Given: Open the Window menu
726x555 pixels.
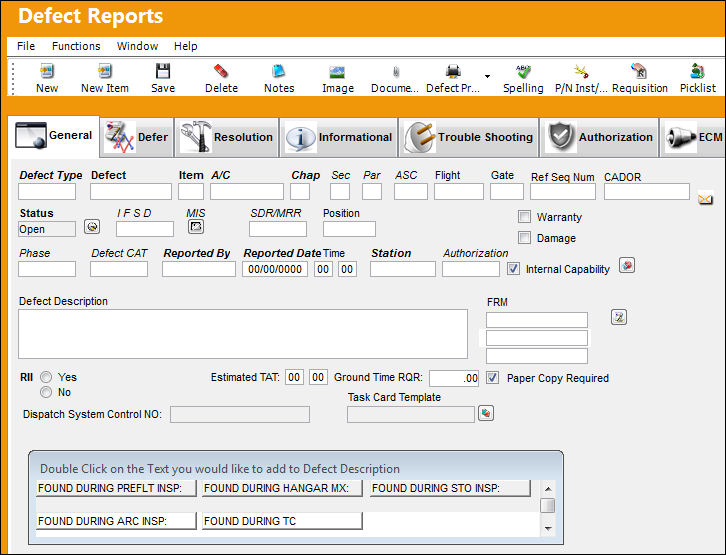Looking at the screenshot, I should (138, 46).
